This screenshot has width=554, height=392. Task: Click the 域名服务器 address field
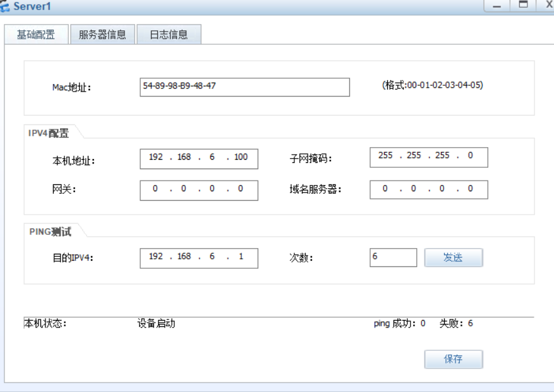point(428,189)
